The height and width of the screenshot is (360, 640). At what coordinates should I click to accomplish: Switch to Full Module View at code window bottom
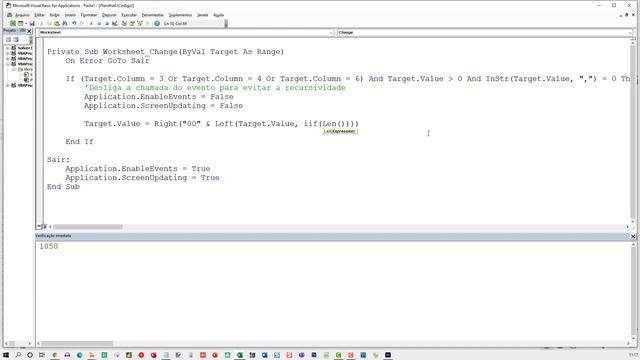point(44,227)
